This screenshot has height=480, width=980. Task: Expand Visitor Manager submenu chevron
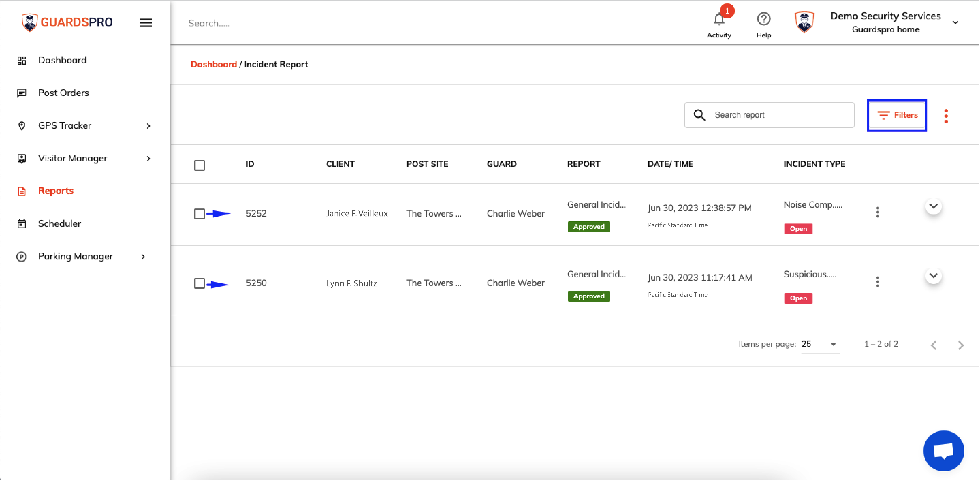click(148, 158)
